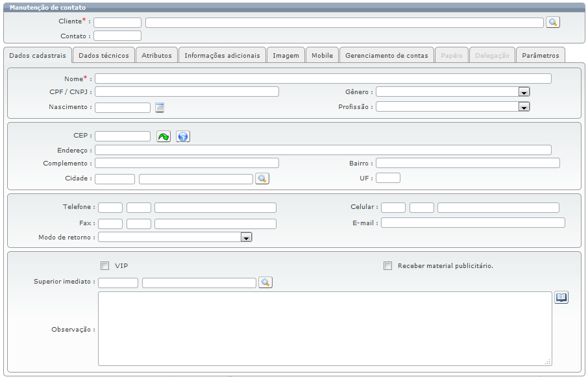The image size is (588, 379).
Task: Click inside the Observação text area
Action: (x=325, y=328)
